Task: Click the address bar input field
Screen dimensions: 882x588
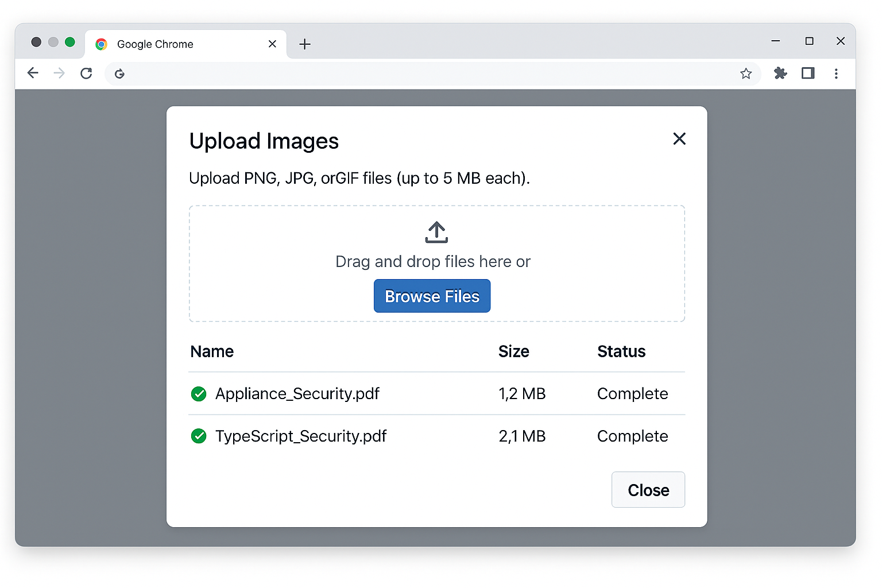Action: click(x=425, y=73)
